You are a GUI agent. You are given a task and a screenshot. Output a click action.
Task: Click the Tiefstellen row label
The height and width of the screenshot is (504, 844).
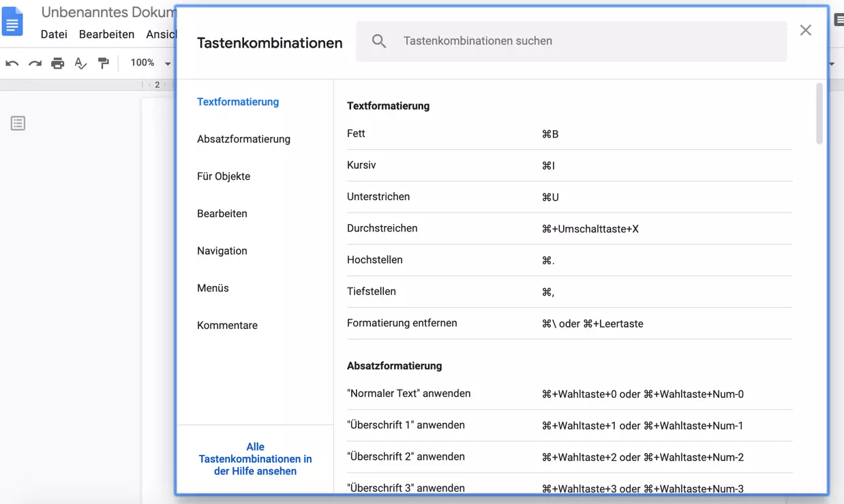(x=371, y=292)
